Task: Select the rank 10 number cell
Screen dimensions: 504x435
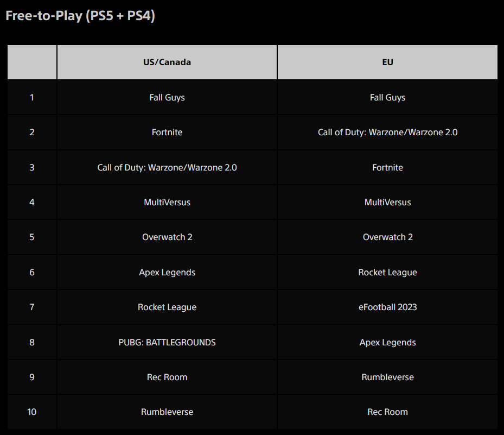Action: 32,412
